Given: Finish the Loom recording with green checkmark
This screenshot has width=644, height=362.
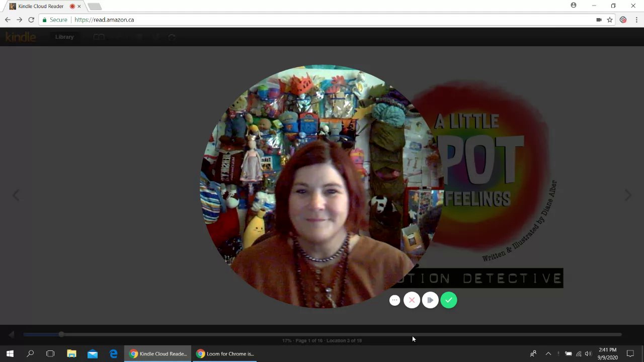Looking at the screenshot, I should (449, 300).
